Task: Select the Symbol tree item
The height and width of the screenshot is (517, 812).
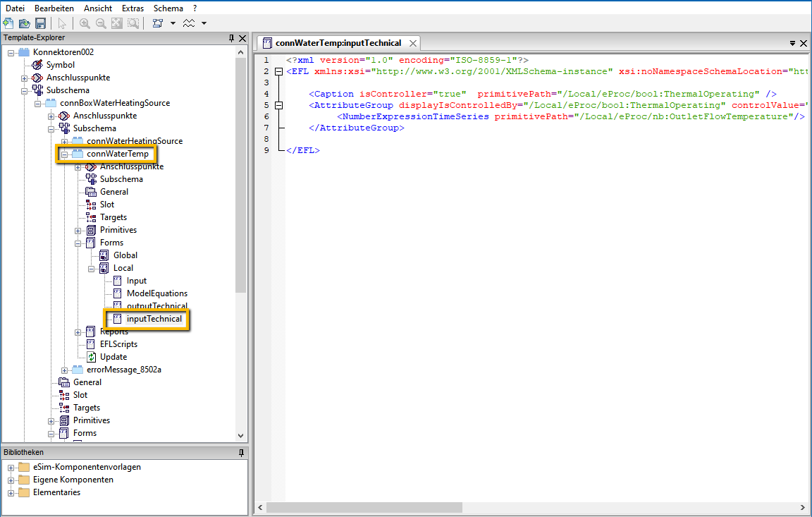Action: 61,65
